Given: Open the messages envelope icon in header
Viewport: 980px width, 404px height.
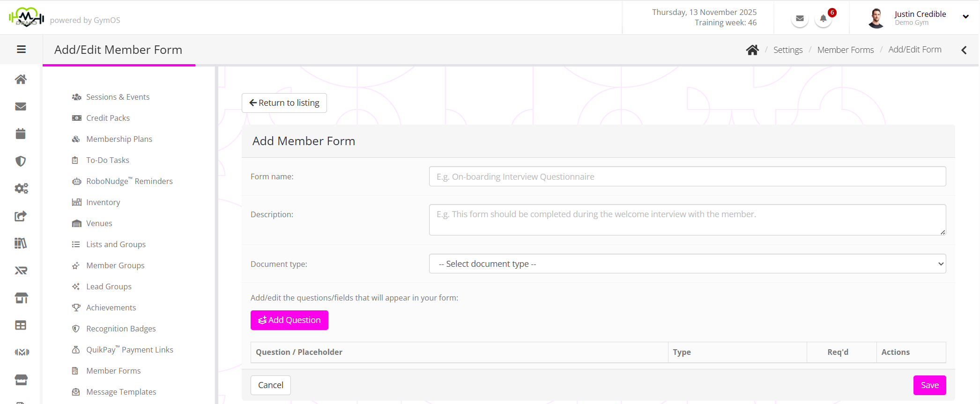Looking at the screenshot, I should (x=800, y=19).
